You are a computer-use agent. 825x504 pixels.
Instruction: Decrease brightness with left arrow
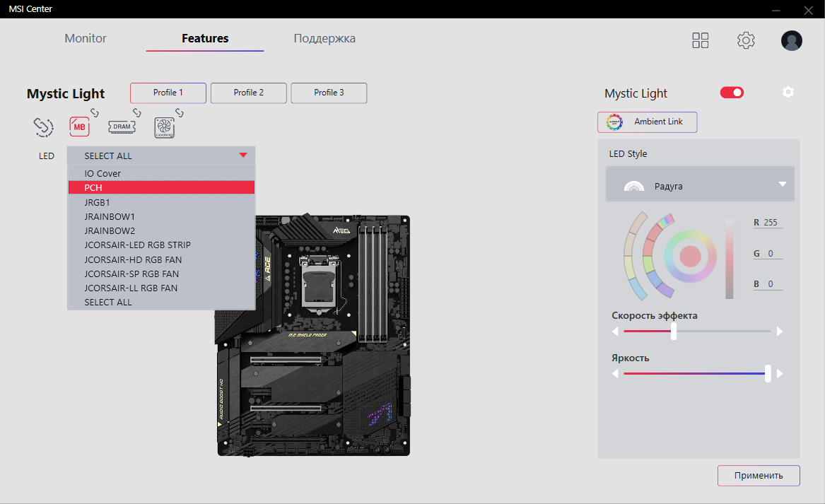615,373
